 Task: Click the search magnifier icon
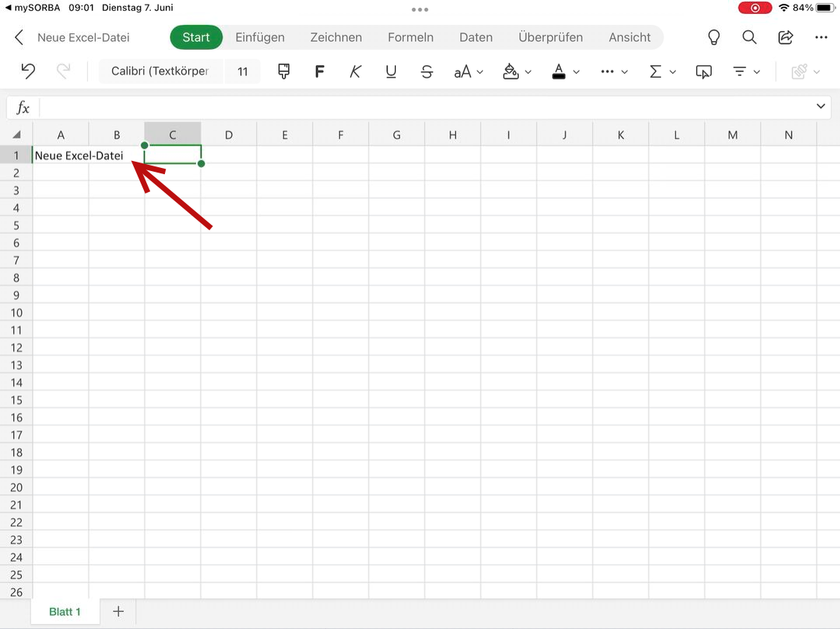[x=749, y=37]
